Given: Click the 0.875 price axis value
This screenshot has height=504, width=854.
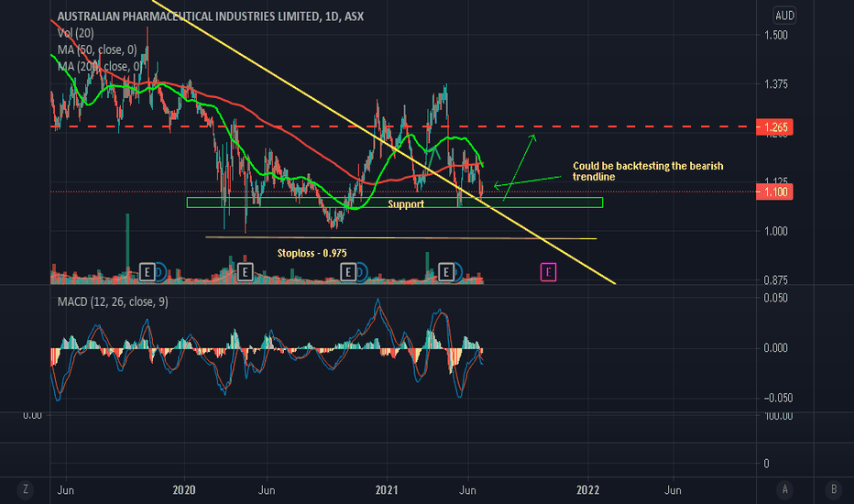Looking at the screenshot, I should (x=776, y=280).
